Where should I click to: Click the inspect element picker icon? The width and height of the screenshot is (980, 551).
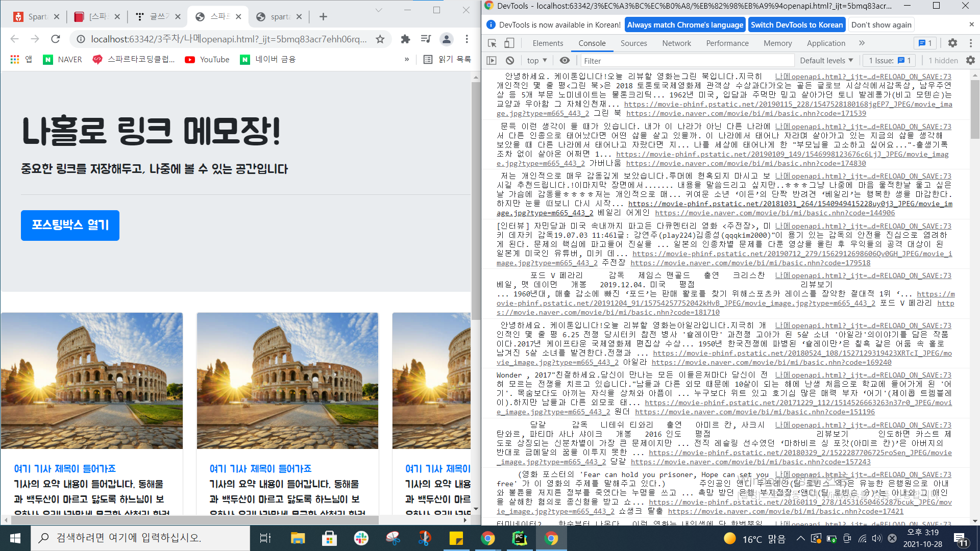pyautogui.click(x=492, y=43)
